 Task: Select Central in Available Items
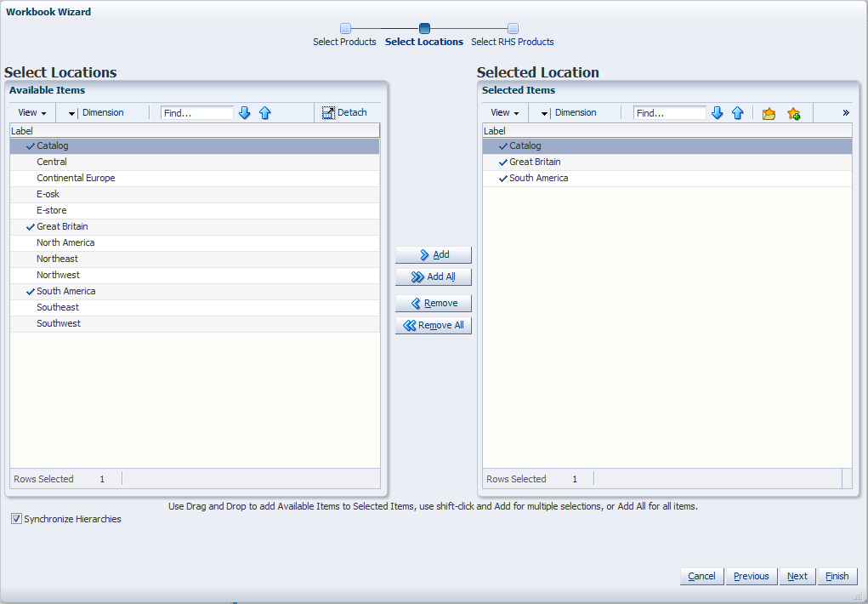(195, 162)
